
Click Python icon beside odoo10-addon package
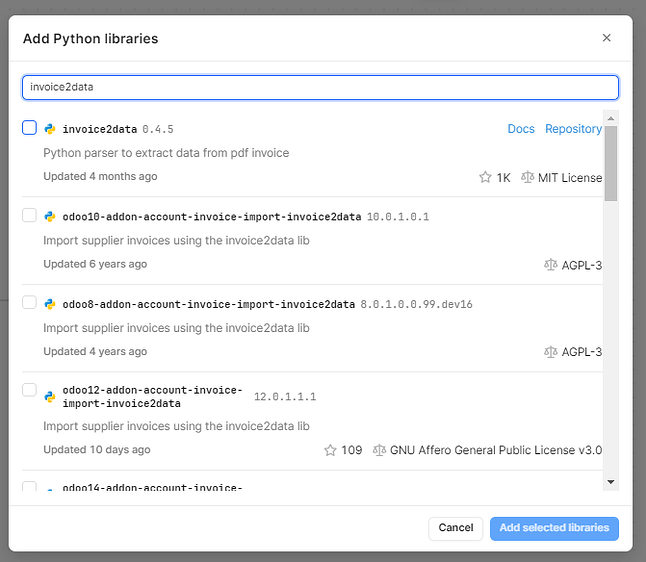pos(50,216)
